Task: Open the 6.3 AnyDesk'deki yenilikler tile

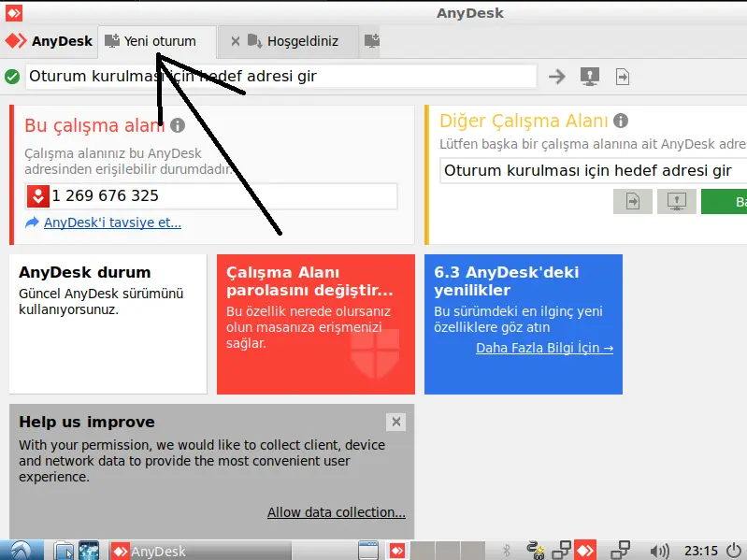Action: pyautogui.click(x=524, y=323)
